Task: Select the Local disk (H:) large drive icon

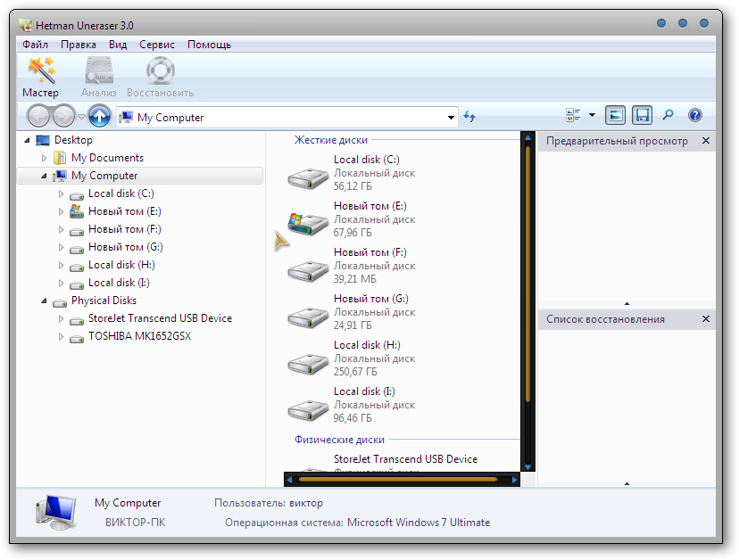Action: pyautogui.click(x=308, y=364)
